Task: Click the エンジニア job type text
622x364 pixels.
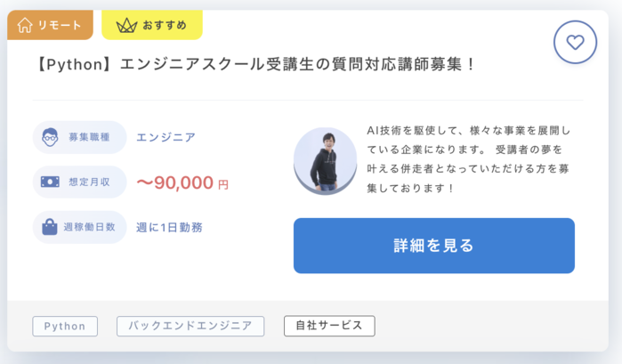Action: coord(166,137)
